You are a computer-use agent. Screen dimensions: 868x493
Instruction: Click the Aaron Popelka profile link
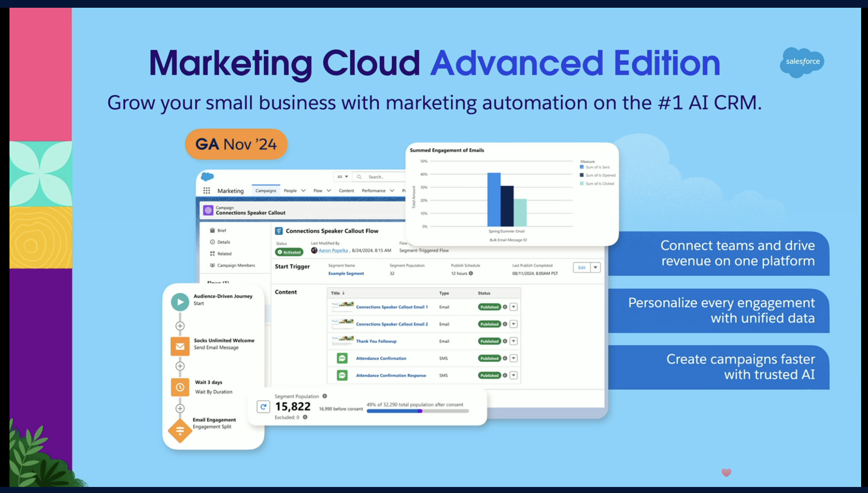(x=333, y=250)
